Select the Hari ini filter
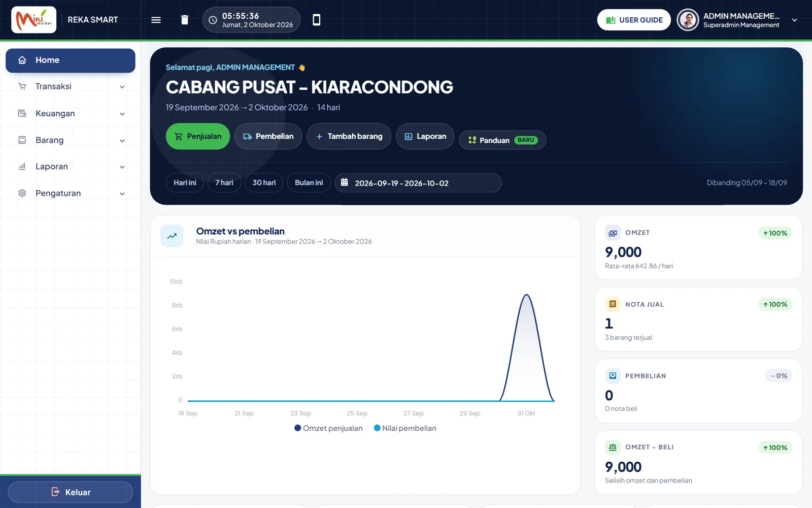 [185, 183]
